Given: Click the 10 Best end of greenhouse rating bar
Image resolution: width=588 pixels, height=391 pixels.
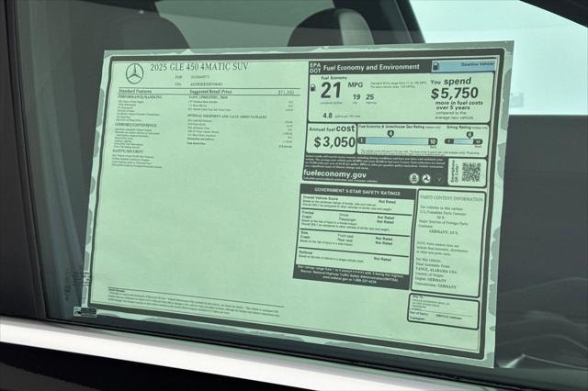Looking at the screenshot, I should 433,141.
